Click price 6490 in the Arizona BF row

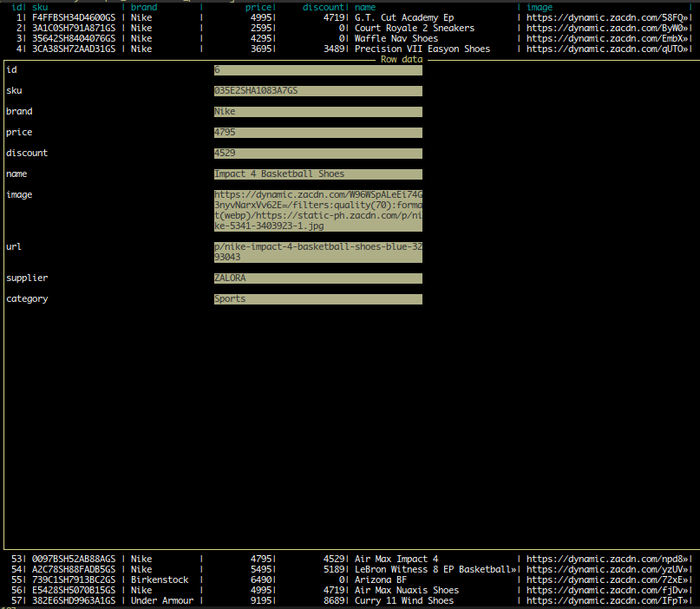261,580
